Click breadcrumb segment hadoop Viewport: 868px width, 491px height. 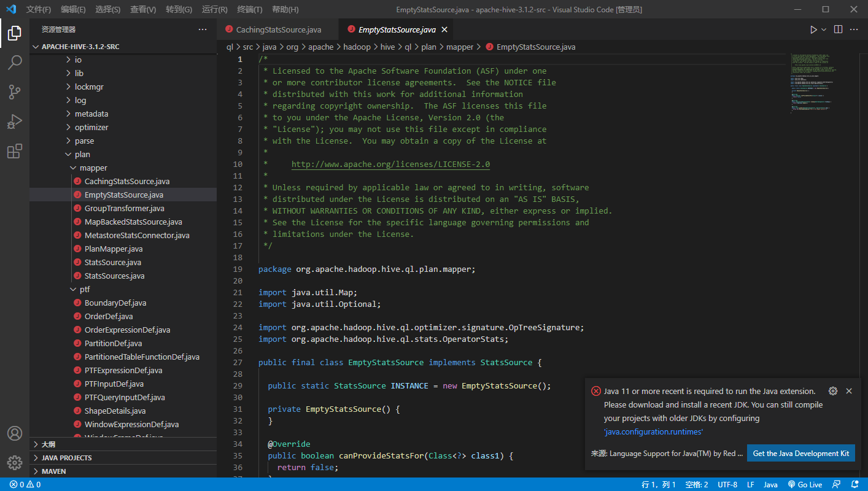pos(357,47)
